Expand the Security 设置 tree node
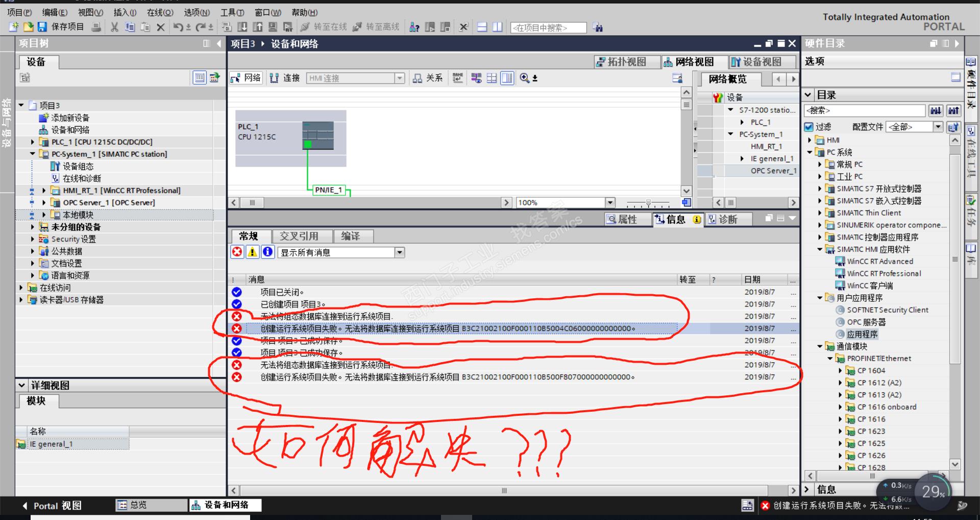This screenshot has width=980, height=520. pyautogui.click(x=33, y=239)
